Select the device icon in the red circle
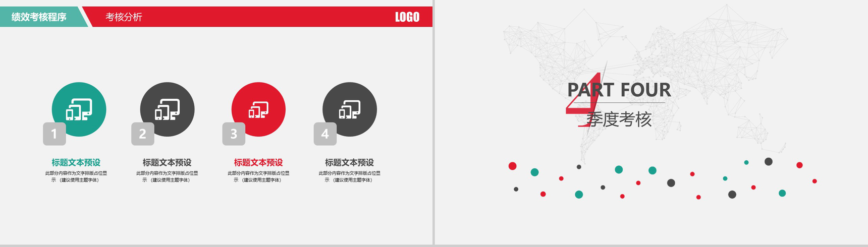The height and width of the screenshot is (247, 868). (258, 109)
